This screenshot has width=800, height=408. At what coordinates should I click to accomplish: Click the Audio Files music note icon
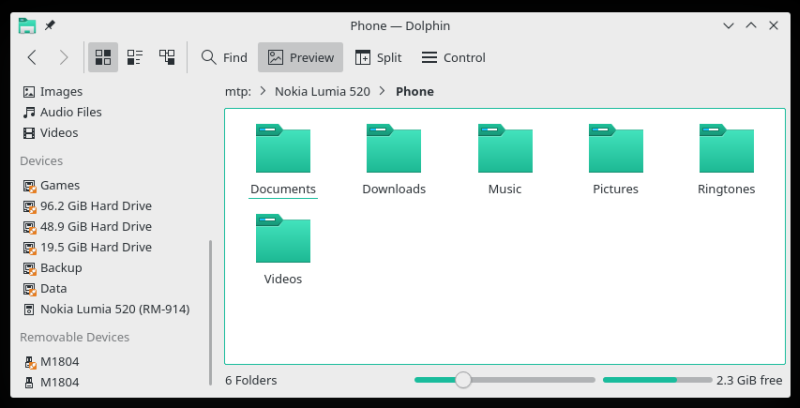click(x=30, y=112)
